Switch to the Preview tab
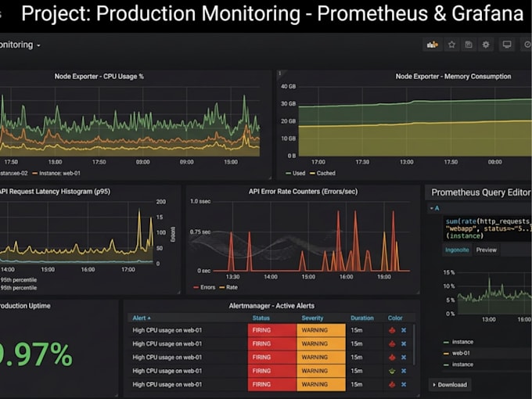Viewport: 532px width, 399px height. pos(486,250)
